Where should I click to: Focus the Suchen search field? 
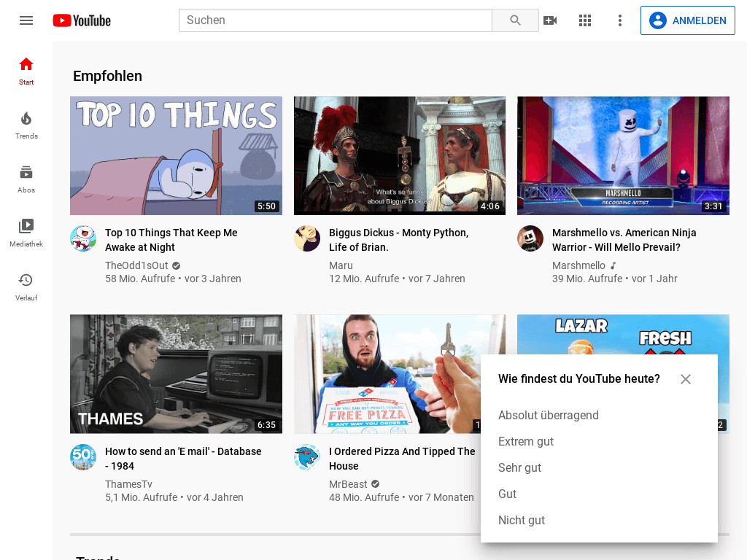coord(336,20)
